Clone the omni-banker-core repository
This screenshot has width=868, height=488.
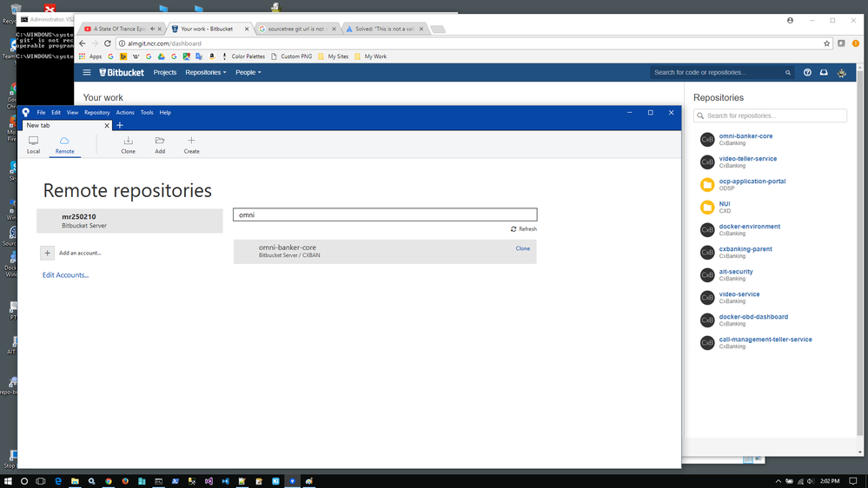click(x=522, y=248)
